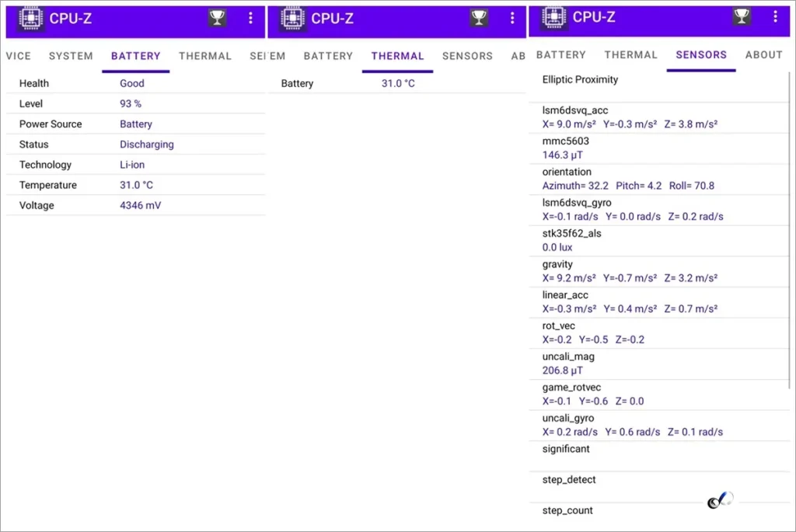Click Temperature value in battery panel
Viewport: 796px width, 532px height.
click(x=136, y=185)
